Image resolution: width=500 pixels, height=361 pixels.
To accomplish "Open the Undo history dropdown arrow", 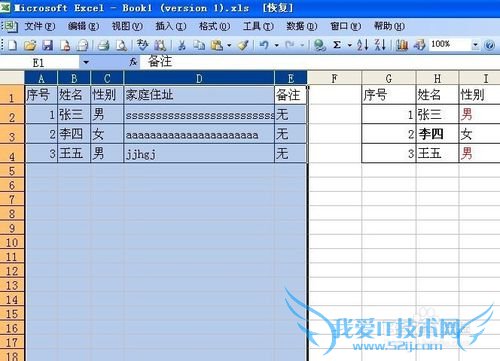I will (276, 45).
